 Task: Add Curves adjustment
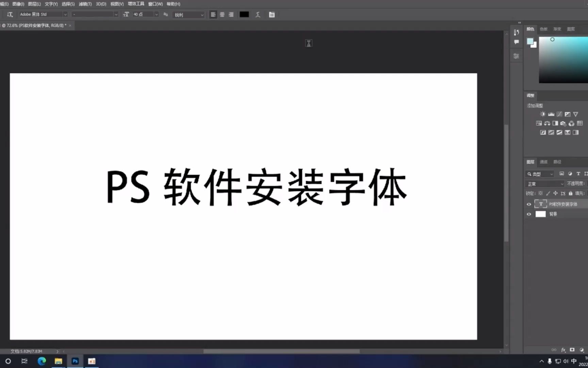pos(559,114)
